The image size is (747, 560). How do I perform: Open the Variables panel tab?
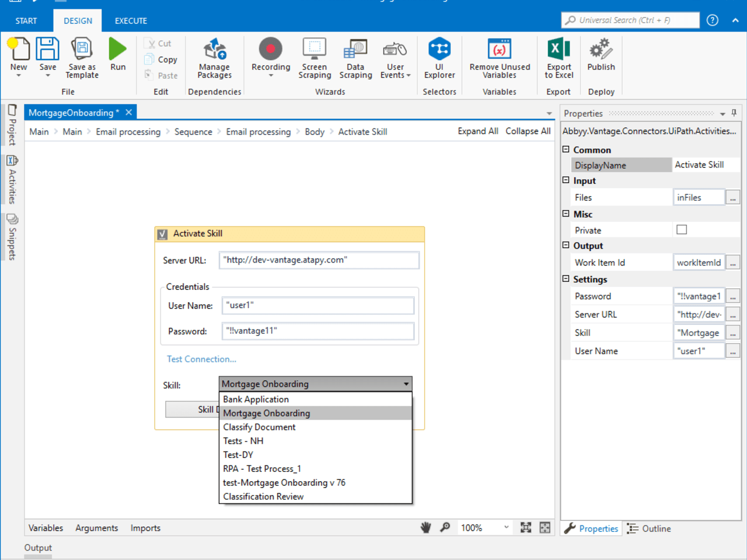click(x=46, y=528)
